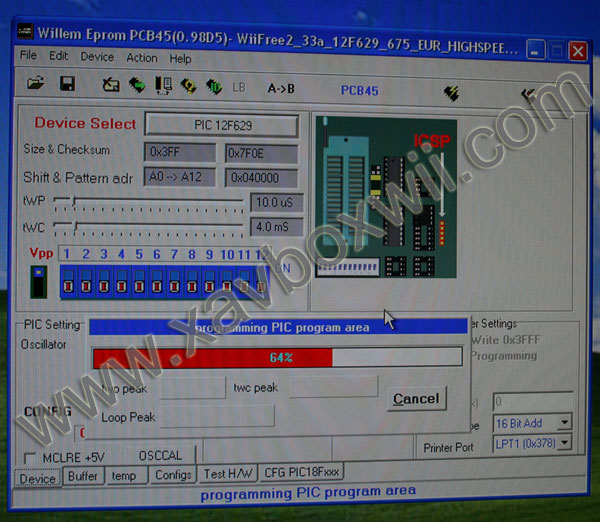Screen dimensions: 600x522
Task: Click the 64% programming progress bar
Action: click(277, 357)
